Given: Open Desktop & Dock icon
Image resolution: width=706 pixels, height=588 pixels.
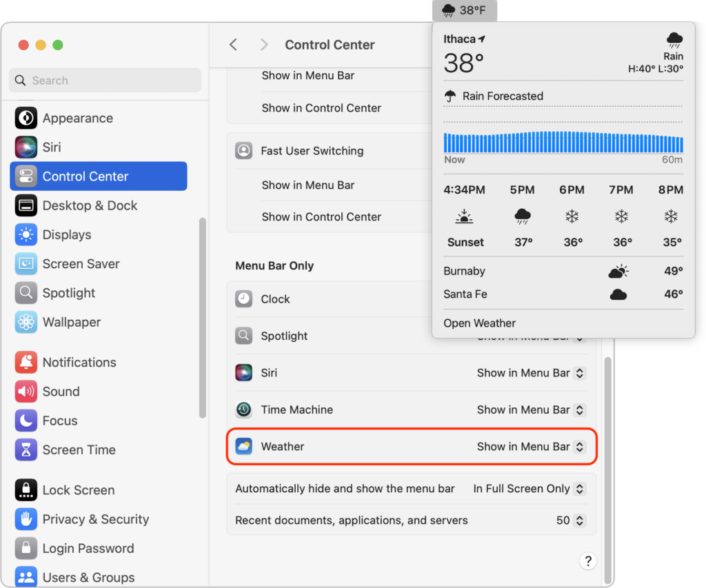Looking at the screenshot, I should coord(26,205).
